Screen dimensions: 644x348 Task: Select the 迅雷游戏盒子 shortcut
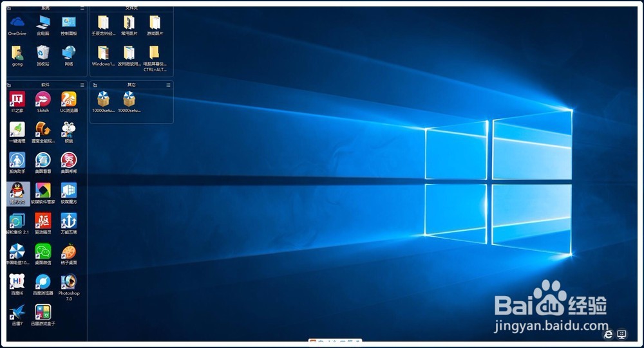pyautogui.click(x=43, y=315)
